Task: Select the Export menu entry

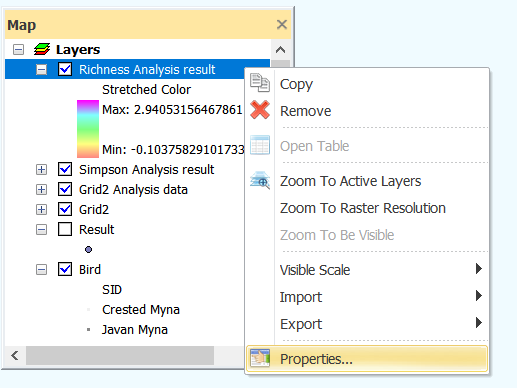Action: [x=367, y=324]
